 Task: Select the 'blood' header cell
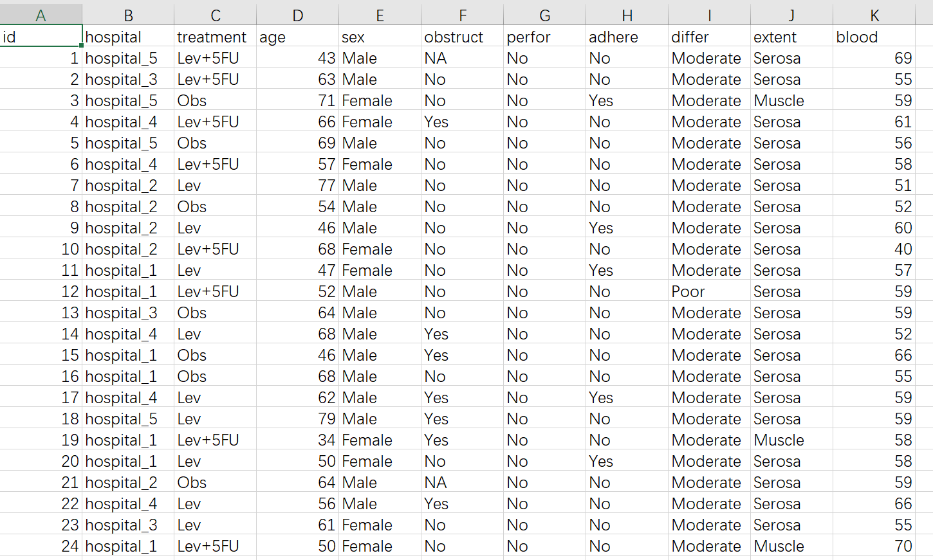pyautogui.click(x=874, y=37)
